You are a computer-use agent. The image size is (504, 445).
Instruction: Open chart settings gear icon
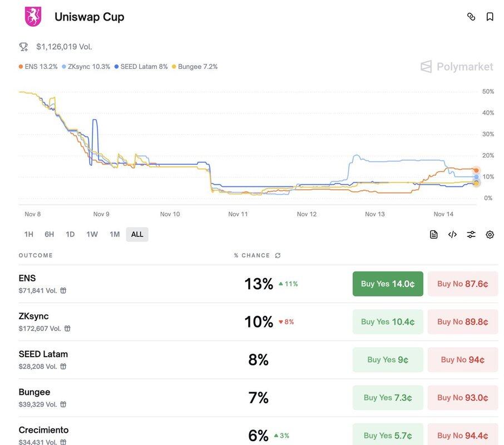(x=490, y=235)
